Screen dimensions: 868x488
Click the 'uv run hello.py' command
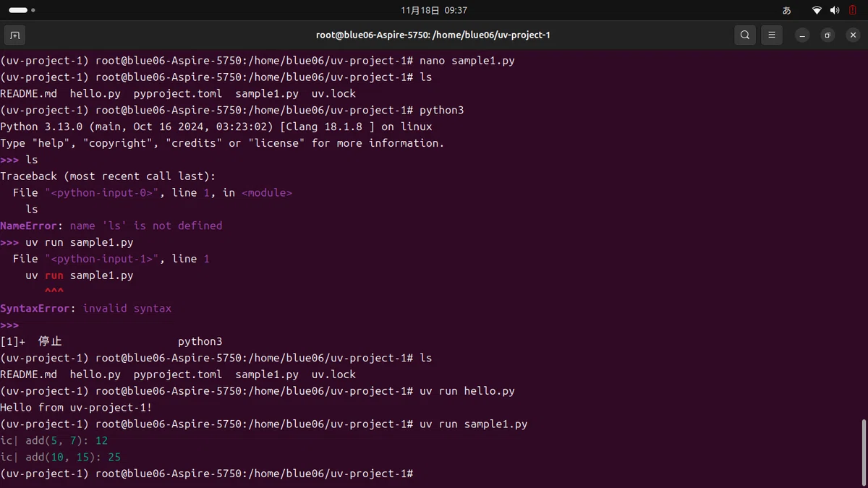pos(467,391)
